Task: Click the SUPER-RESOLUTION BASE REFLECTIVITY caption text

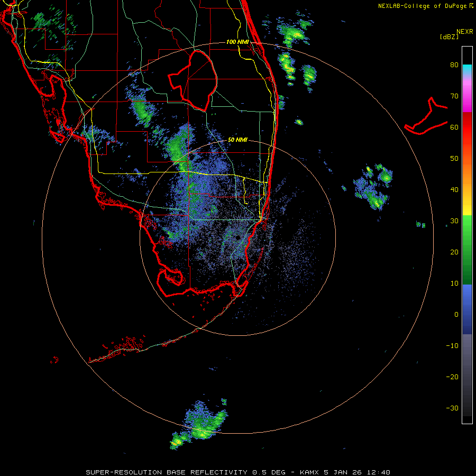Action: coord(167,472)
